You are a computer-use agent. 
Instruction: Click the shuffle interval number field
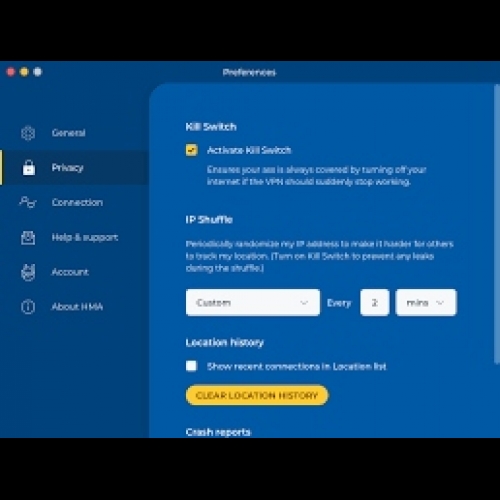(x=375, y=303)
